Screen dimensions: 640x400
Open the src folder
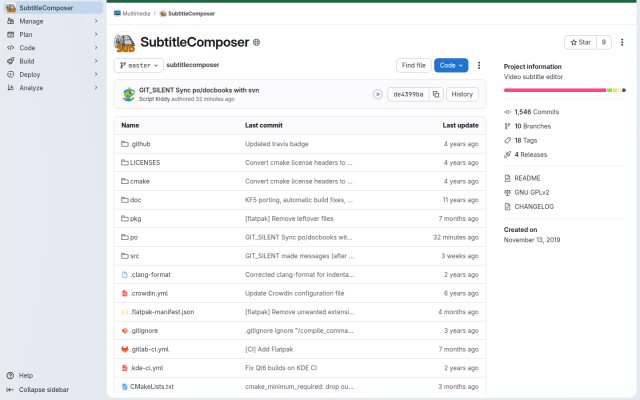135,256
